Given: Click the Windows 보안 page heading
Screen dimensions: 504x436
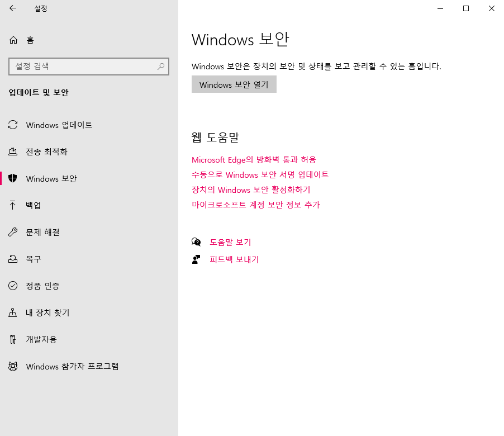Looking at the screenshot, I should (240, 40).
